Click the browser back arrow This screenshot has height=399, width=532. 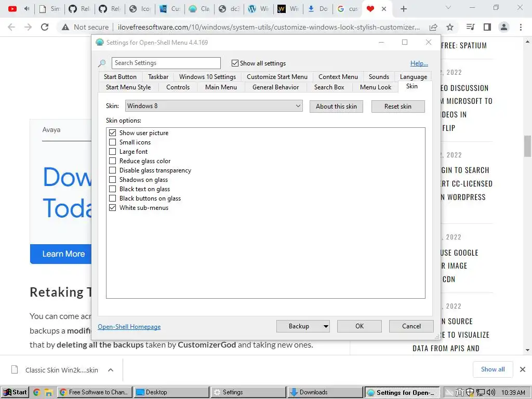point(11,27)
